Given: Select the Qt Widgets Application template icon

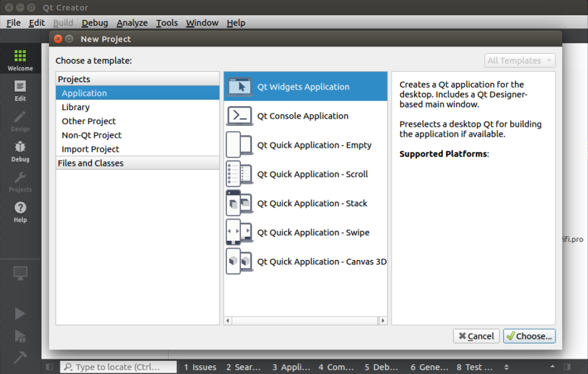Looking at the screenshot, I should (240, 87).
